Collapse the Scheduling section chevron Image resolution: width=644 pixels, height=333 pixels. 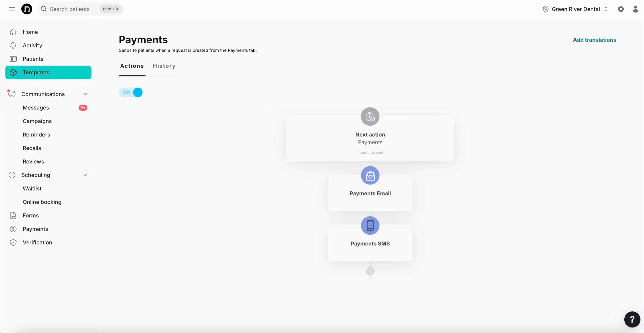[x=85, y=175]
